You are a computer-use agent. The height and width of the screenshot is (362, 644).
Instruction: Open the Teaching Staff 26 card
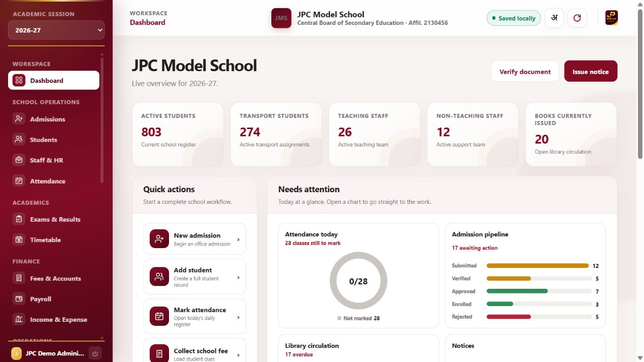374,134
